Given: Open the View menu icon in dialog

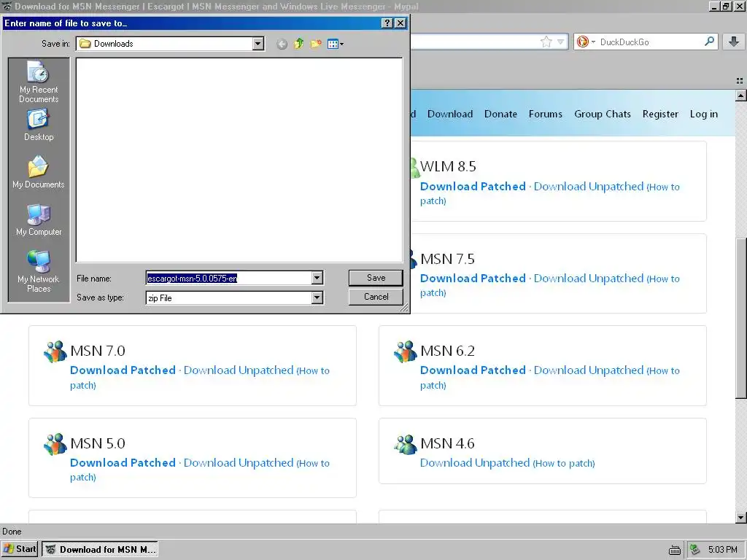Looking at the screenshot, I should 336,44.
